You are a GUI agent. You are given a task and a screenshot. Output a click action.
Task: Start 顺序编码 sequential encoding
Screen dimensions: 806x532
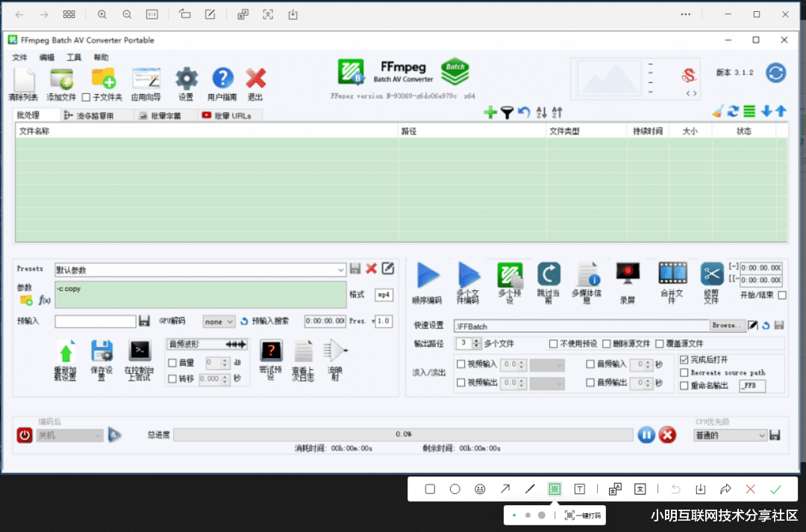coord(428,275)
